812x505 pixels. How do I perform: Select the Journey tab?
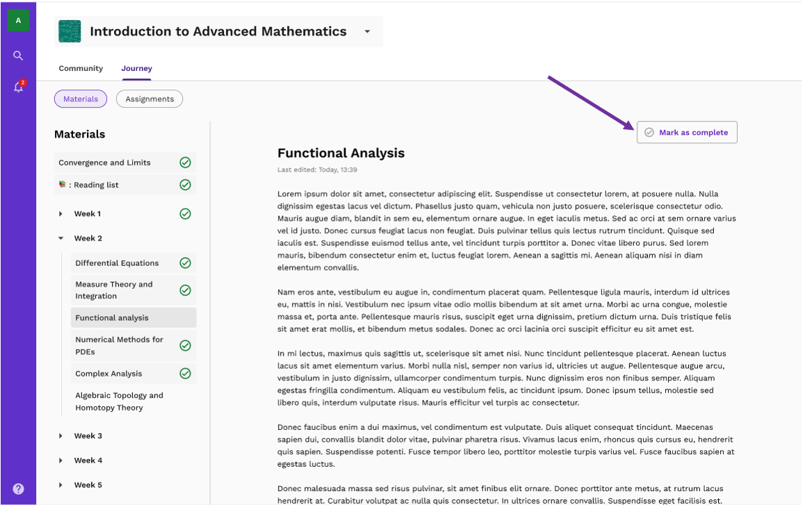136,68
